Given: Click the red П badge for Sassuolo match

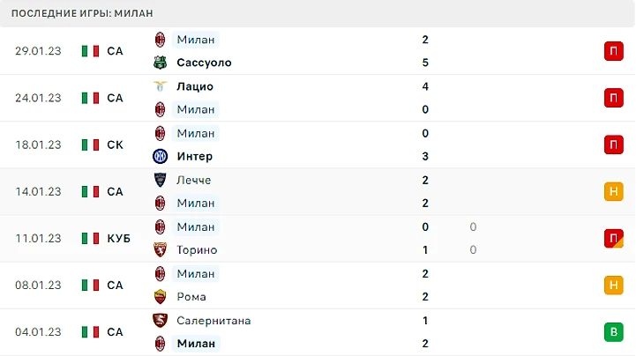Looking at the screenshot, I should [614, 51].
